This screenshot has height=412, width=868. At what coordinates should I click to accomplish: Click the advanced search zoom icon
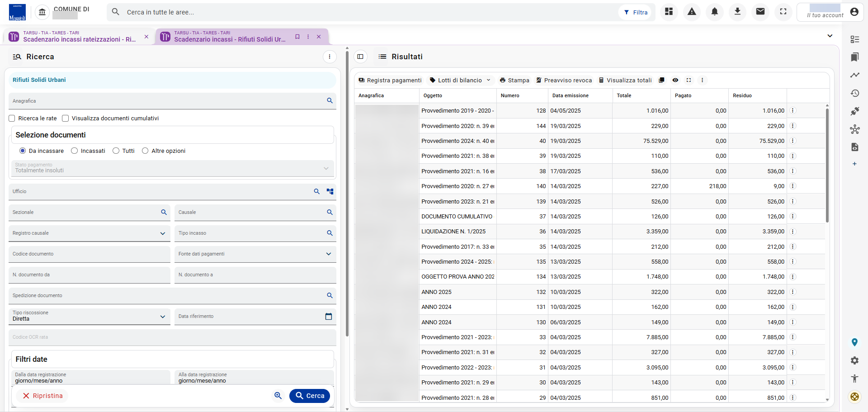point(278,396)
